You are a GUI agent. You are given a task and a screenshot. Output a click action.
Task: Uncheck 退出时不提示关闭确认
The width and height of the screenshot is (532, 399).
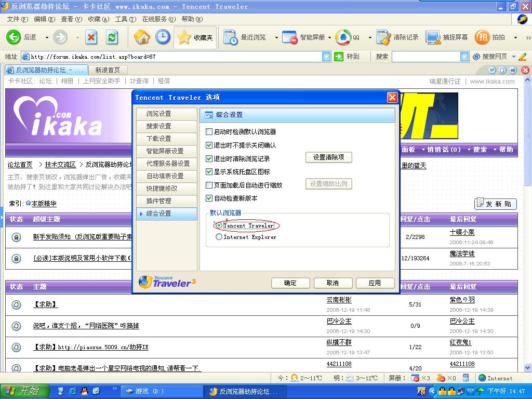coord(209,145)
